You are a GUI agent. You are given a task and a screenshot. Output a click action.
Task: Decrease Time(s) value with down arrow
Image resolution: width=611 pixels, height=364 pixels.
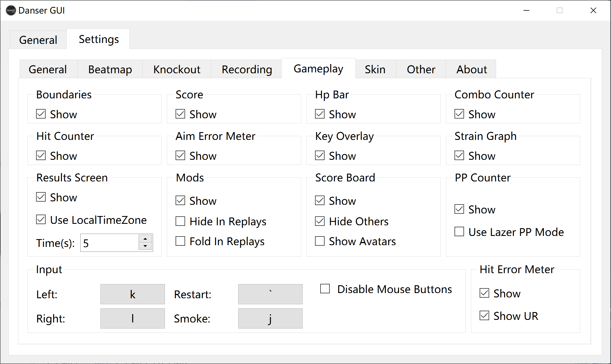(145, 246)
